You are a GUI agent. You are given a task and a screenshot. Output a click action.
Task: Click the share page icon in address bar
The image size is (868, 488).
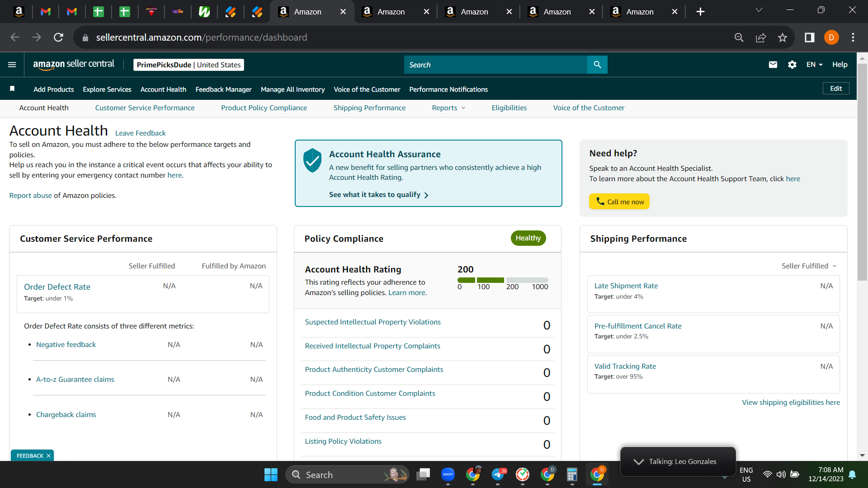(x=761, y=38)
